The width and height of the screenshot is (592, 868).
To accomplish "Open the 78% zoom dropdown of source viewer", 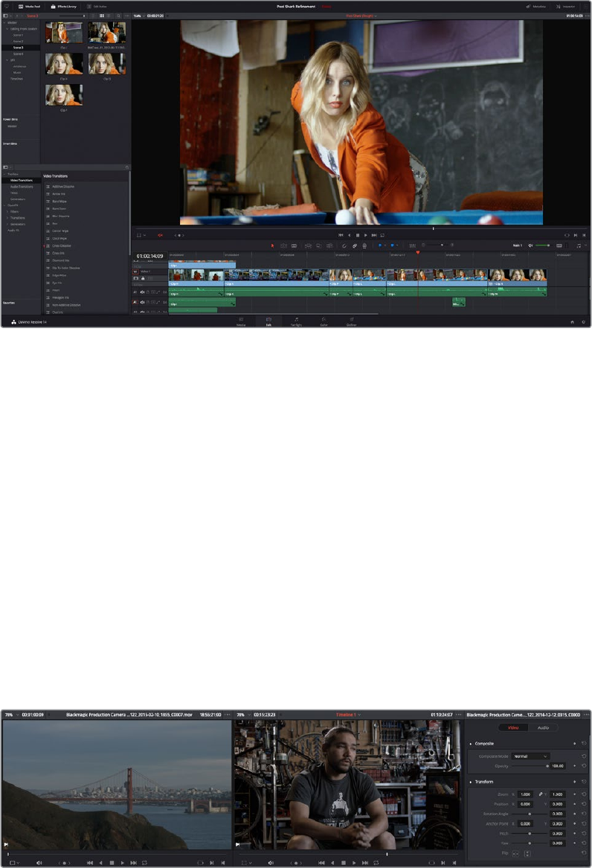I will point(10,715).
